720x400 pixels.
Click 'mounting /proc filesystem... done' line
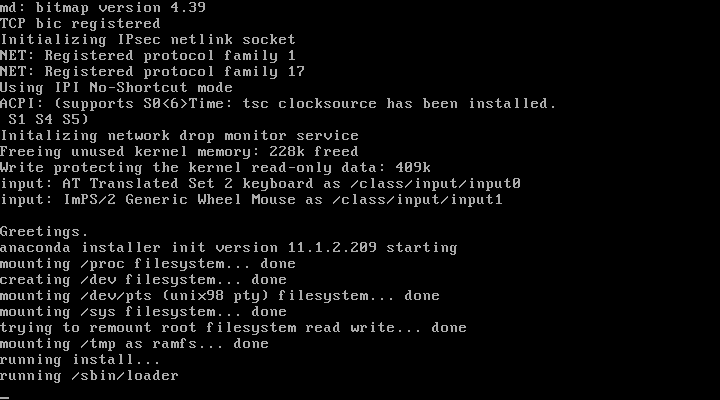coord(148,264)
